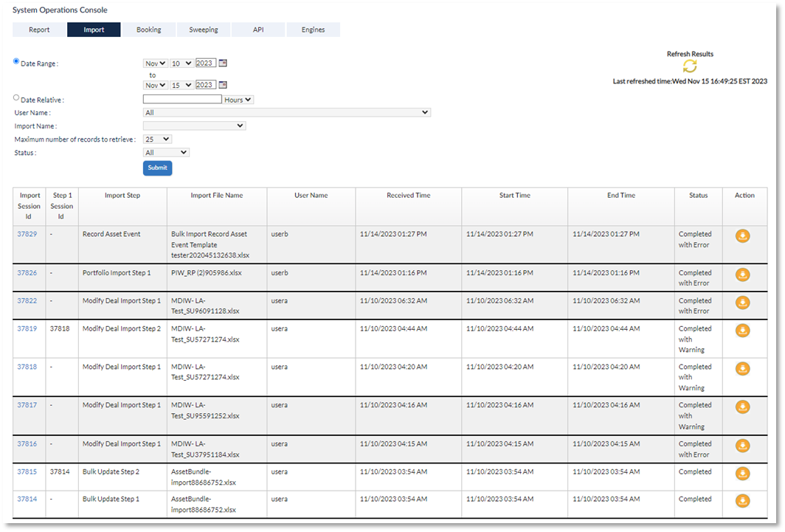Expand the User Name dropdown

pyautogui.click(x=287, y=113)
